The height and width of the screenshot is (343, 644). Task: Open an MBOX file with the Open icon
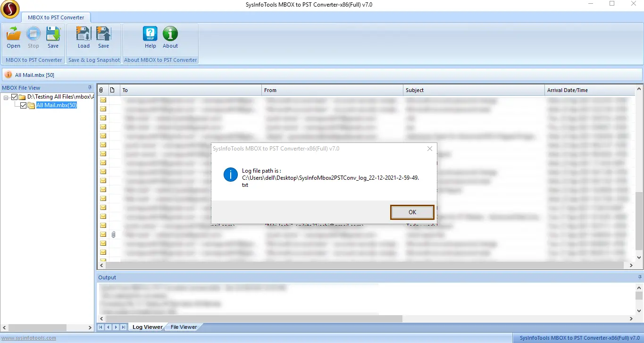coord(14,37)
